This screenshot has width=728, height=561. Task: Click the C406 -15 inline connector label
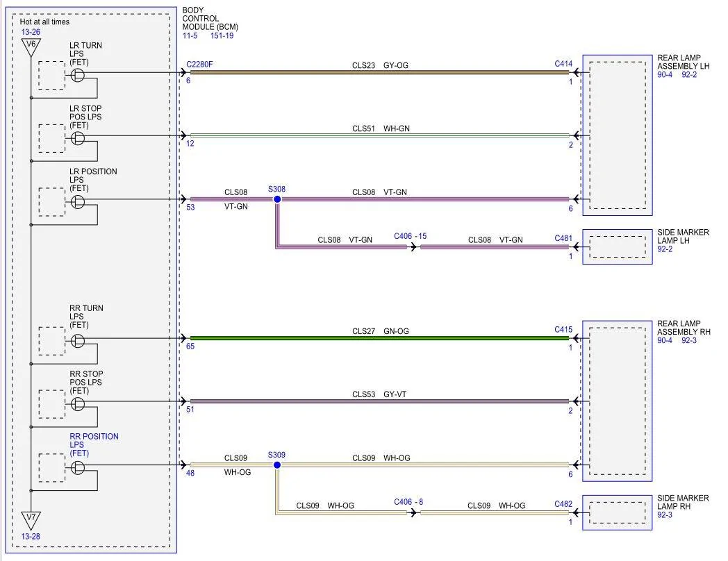(x=410, y=236)
